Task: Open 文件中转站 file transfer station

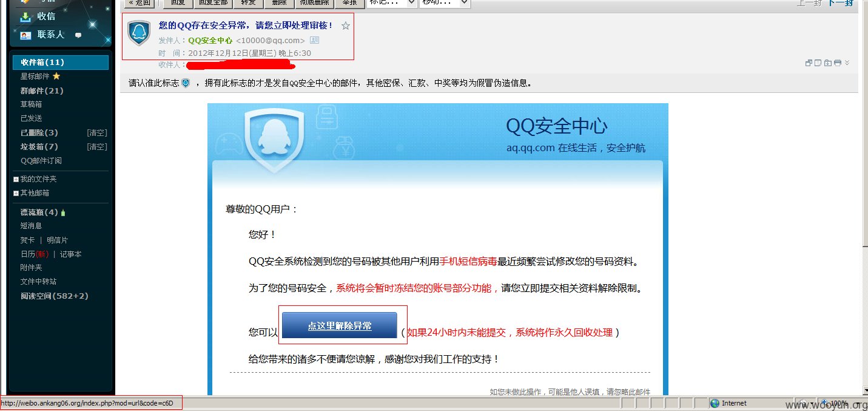Action: pos(39,282)
